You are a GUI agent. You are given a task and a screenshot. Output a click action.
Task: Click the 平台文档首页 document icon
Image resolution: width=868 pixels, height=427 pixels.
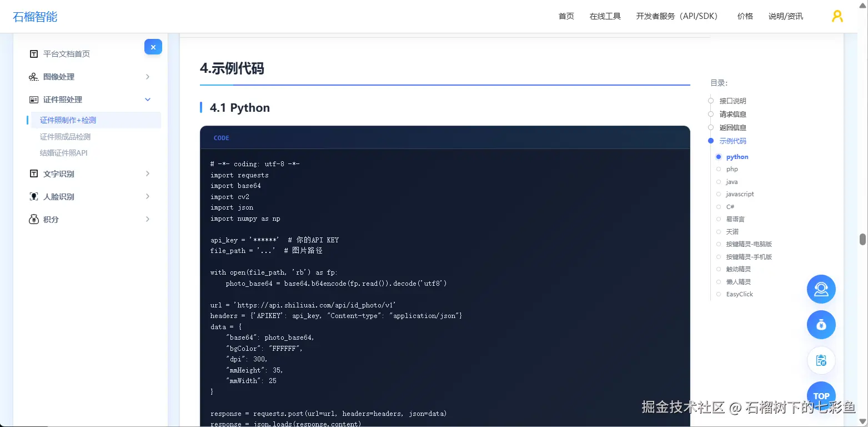[x=34, y=54]
